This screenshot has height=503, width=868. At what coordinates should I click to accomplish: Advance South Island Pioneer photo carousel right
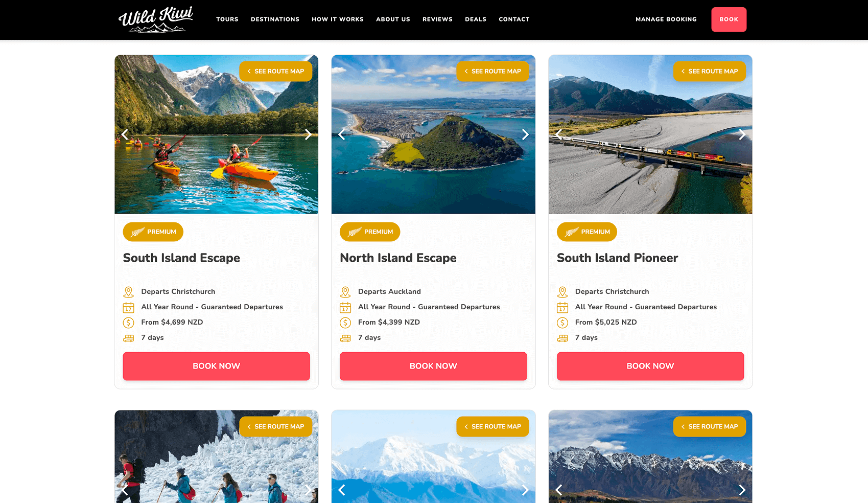[742, 134]
